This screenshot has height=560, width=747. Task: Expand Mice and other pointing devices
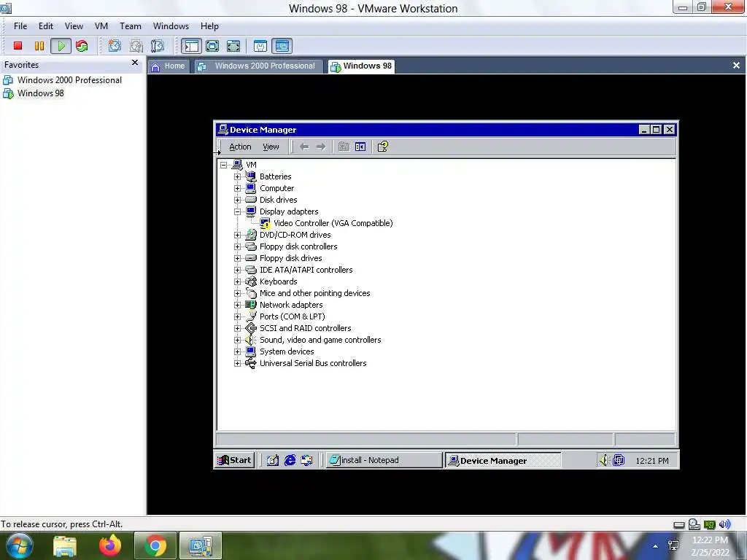click(x=237, y=293)
